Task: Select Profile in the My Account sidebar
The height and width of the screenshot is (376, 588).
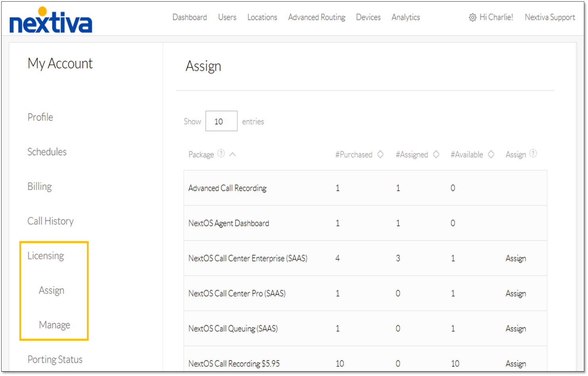Action: 40,117
